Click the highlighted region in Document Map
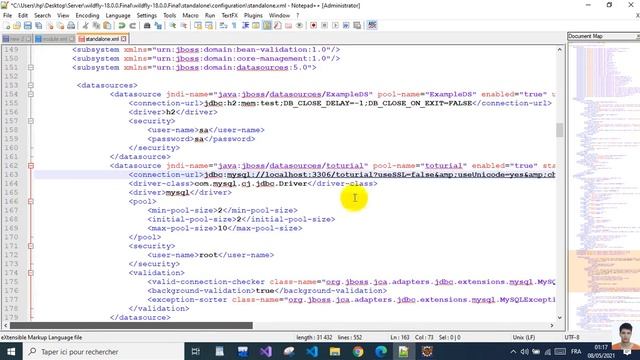This screenshot has width=640, height=360. point(604,271)
